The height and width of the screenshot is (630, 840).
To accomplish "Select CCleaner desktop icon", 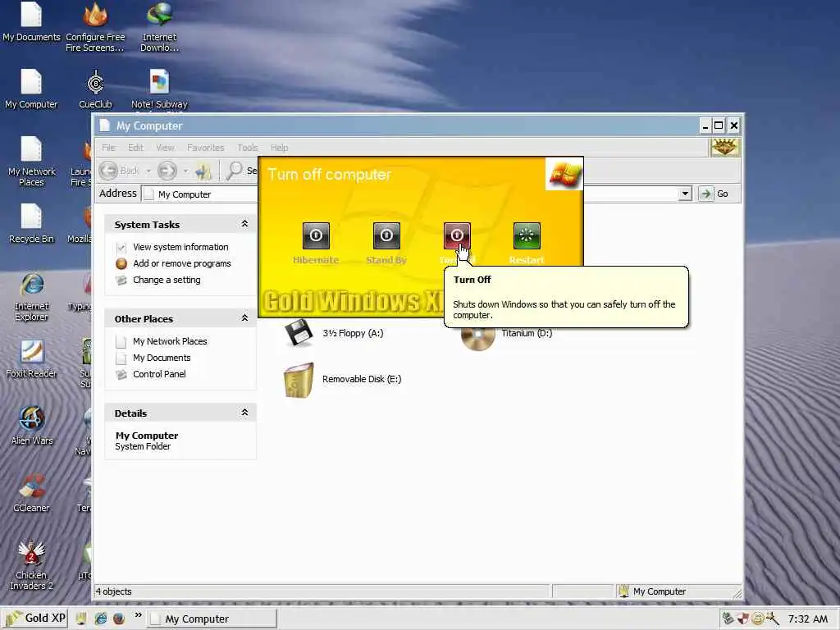I will (x=31, y=493).
